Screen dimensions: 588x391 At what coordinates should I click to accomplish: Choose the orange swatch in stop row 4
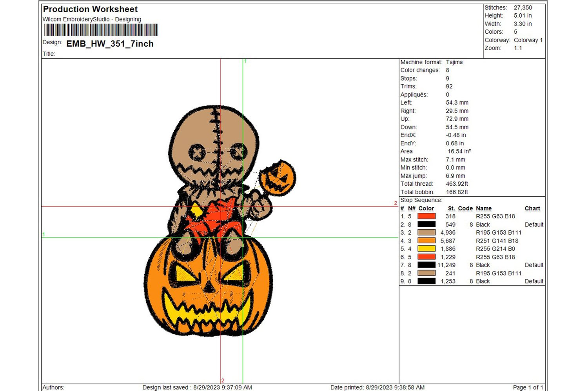coord(426,241)
